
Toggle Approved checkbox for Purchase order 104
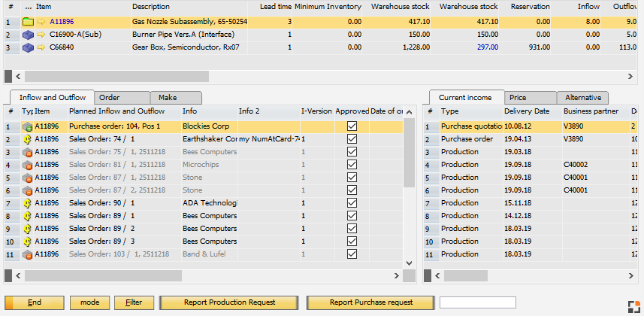352,126
